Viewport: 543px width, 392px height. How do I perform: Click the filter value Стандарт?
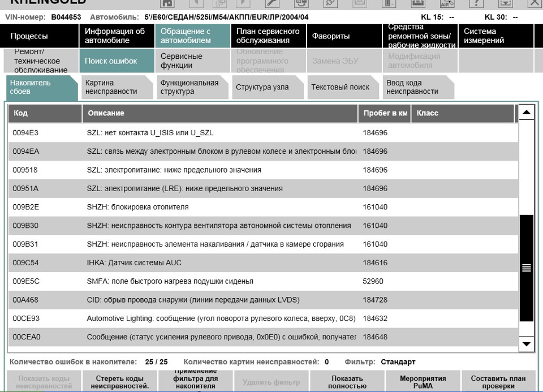click(x=398, y=362)
